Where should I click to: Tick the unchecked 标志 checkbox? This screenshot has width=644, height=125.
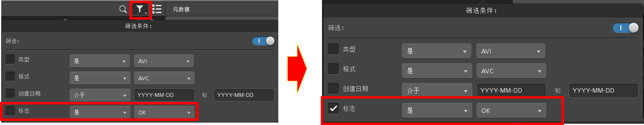coord(10,111)
